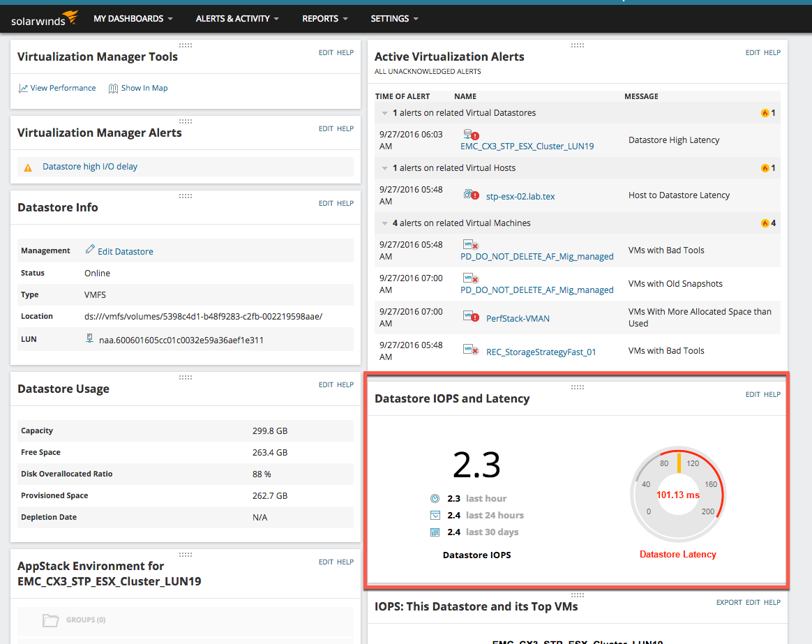Collapse the alerts on related Virtual Hosts group
Image resolution: width=812 pixels, height=644 pixels.
[385, 168]
